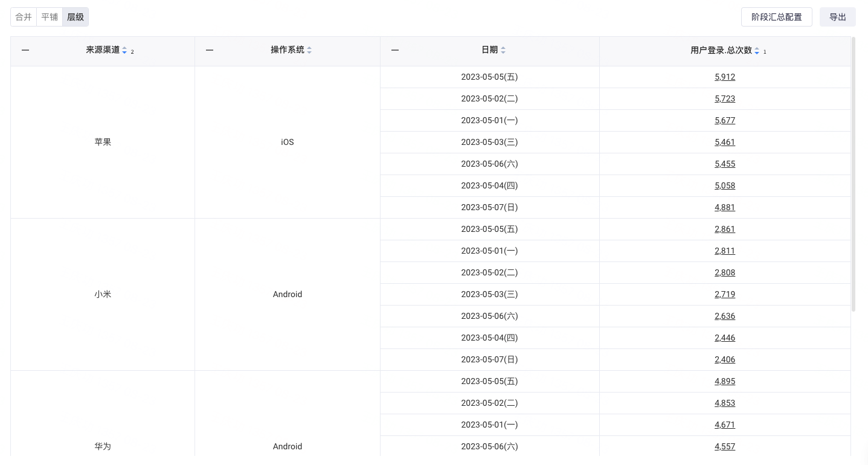This screenshot has height=465, width=868.
Task: Collapse the 日期 column via minus icon
Action: click(395, 50)
